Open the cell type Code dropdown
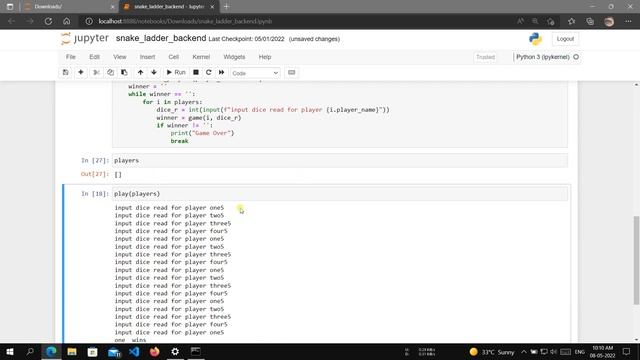Image resolution: width=640 pixels, height=360 pixels. pos(255,73)
